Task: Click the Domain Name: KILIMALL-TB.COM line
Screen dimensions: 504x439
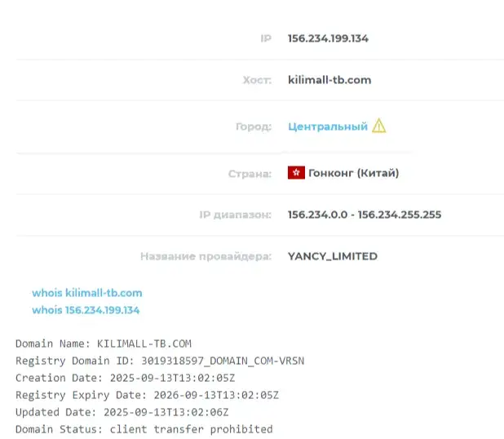Action: pos(104,344)
